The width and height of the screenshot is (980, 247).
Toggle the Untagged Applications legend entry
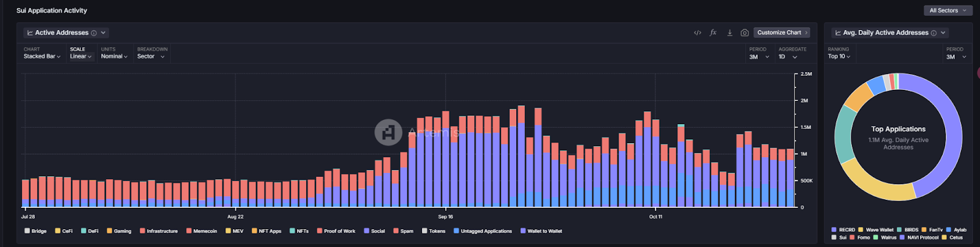pyautogui.click(x=483, y=231)
